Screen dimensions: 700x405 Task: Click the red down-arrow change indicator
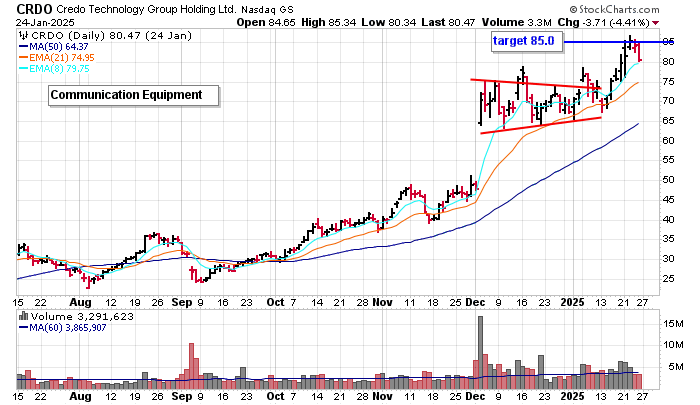655,23
